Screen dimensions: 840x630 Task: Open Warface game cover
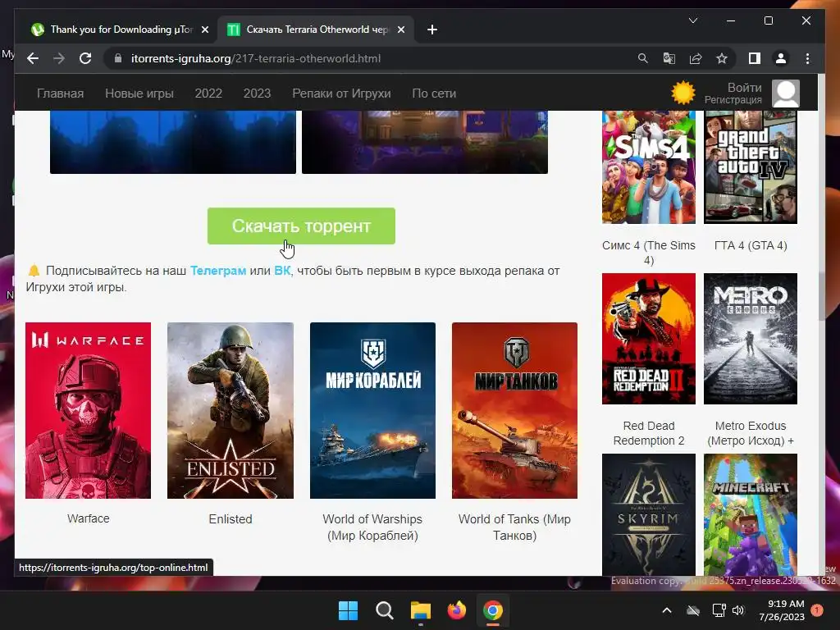pyautogui.click(x=88, y=410)
